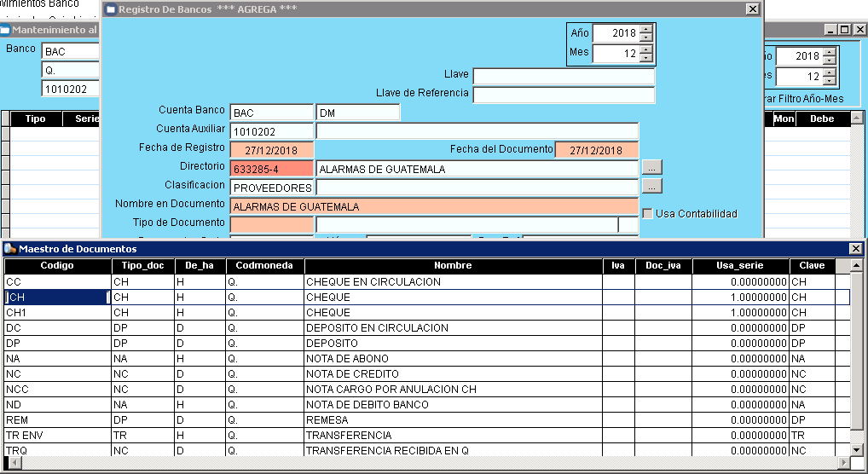This screenshot has width=868, height=474.
Task: Close the Maestro de Documentos window
Action: [x=855, y=249]
